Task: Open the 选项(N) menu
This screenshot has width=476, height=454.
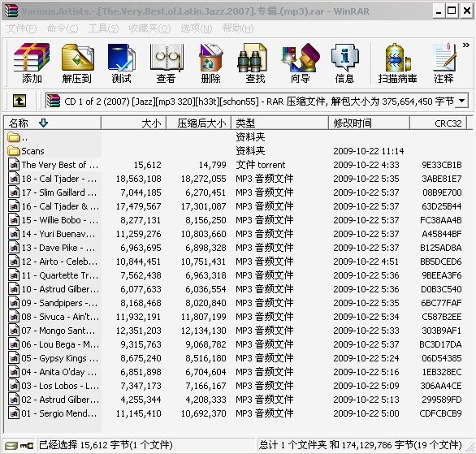Action: [197, 28]
